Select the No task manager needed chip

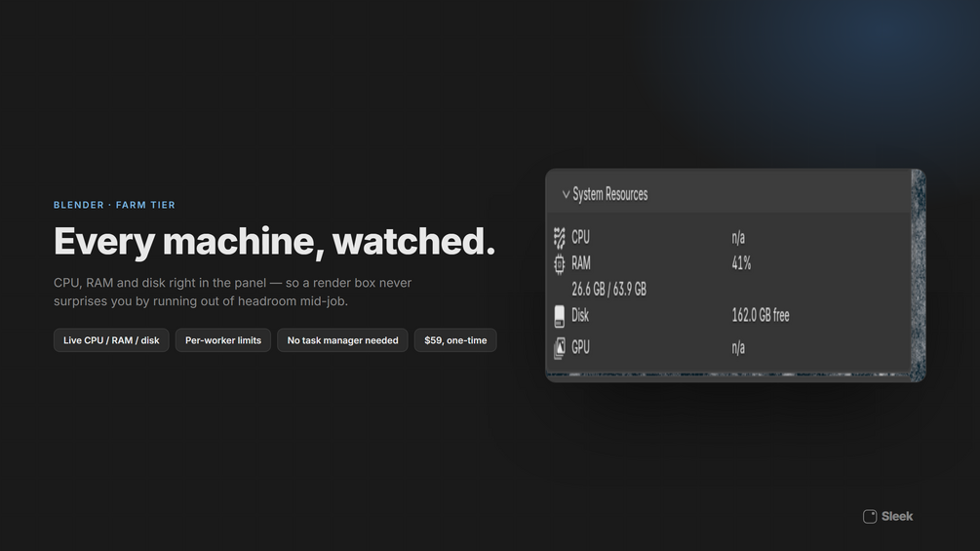[x=342, y=340]
